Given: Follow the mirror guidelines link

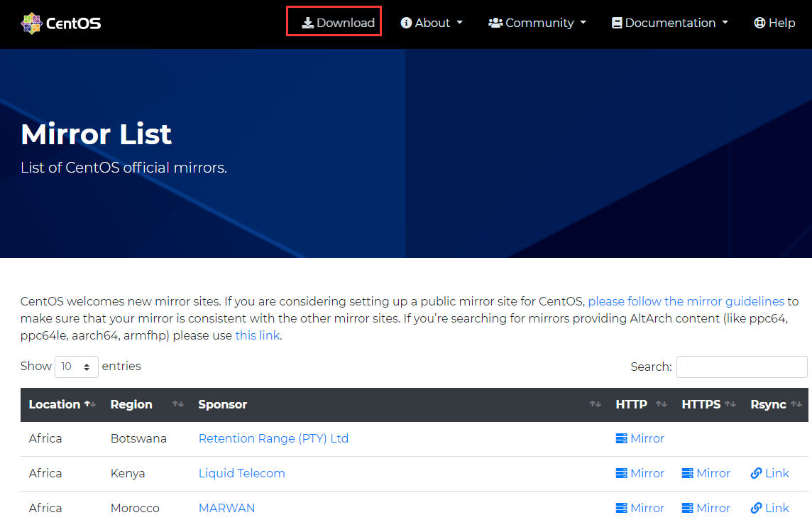Looking at the screenshot, I should (686, 301).
